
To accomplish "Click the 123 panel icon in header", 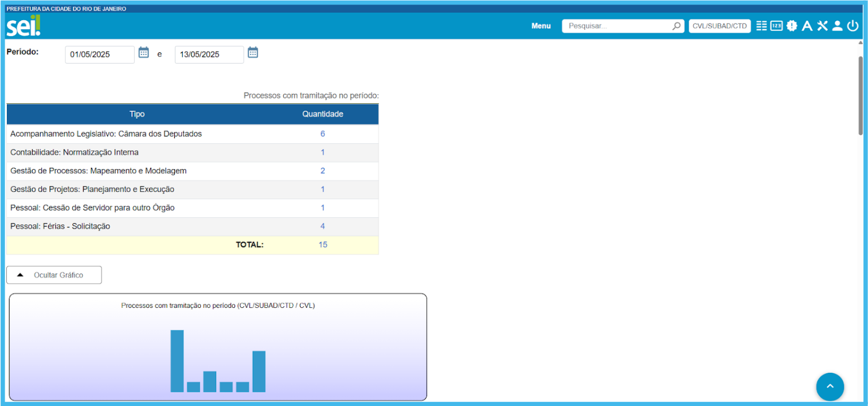I will pos(776,26).
